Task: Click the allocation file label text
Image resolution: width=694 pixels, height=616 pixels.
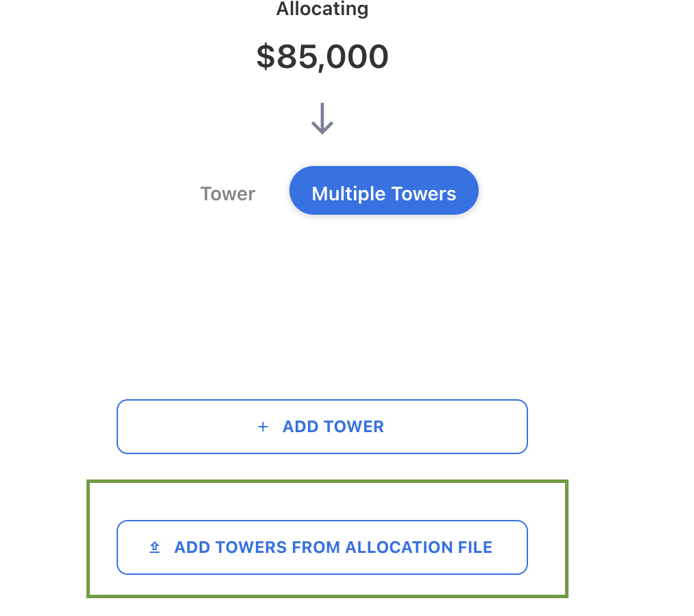Action: click(x=333, y=547)
